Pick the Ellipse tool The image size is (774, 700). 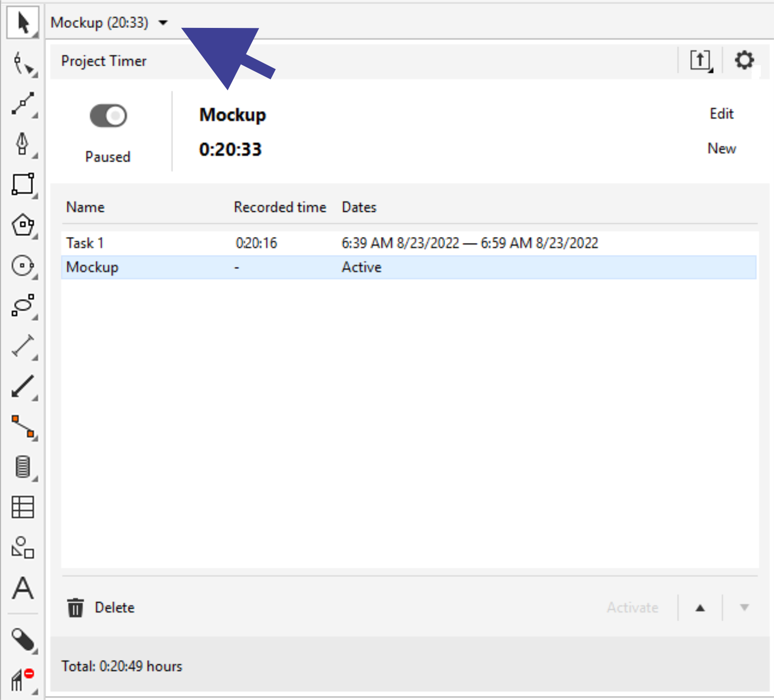(22, 266)
